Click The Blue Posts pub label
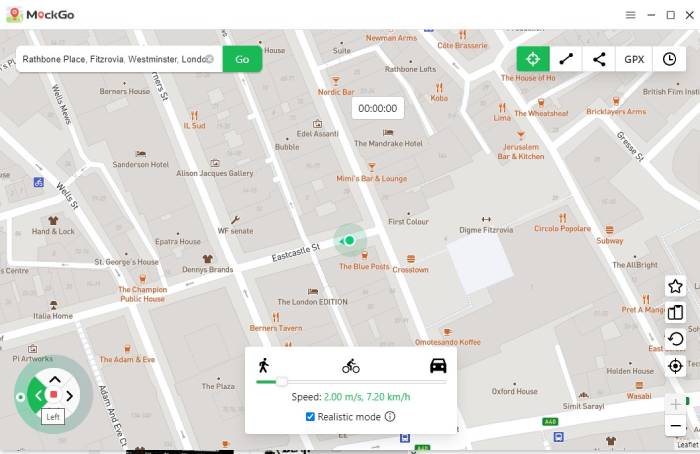Image resolution: width=700 pixels, height=454 pixels. tap(364, 266)
